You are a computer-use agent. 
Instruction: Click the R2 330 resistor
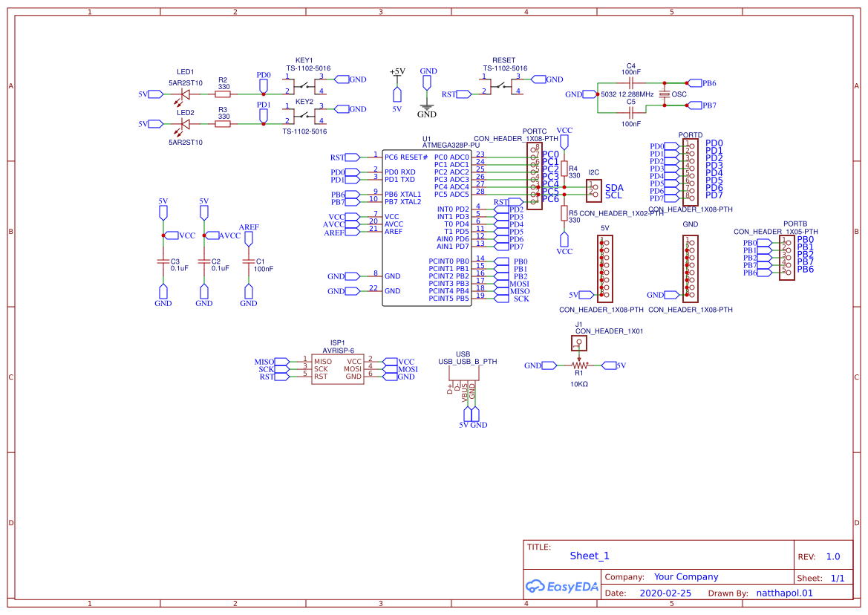click(222, 94)
